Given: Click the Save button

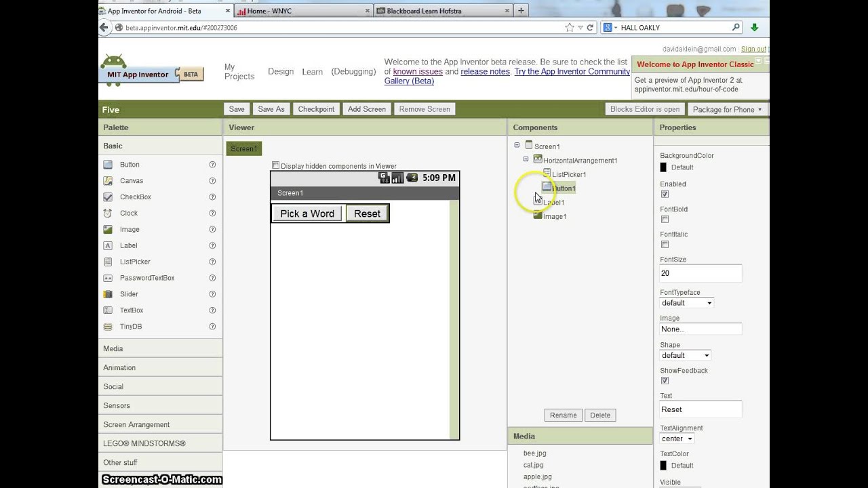Looking at the screenshot, I should pos(237,109).
